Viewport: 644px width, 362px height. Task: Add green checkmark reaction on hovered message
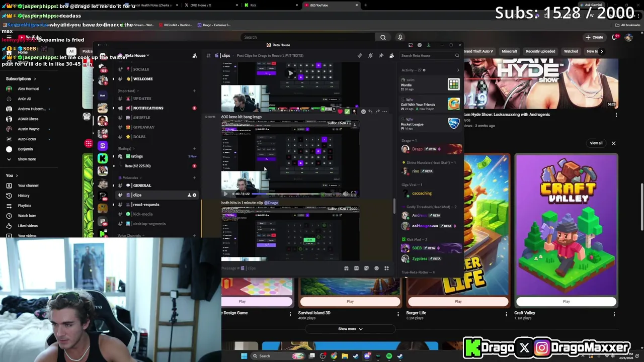[x=347, y=112]
